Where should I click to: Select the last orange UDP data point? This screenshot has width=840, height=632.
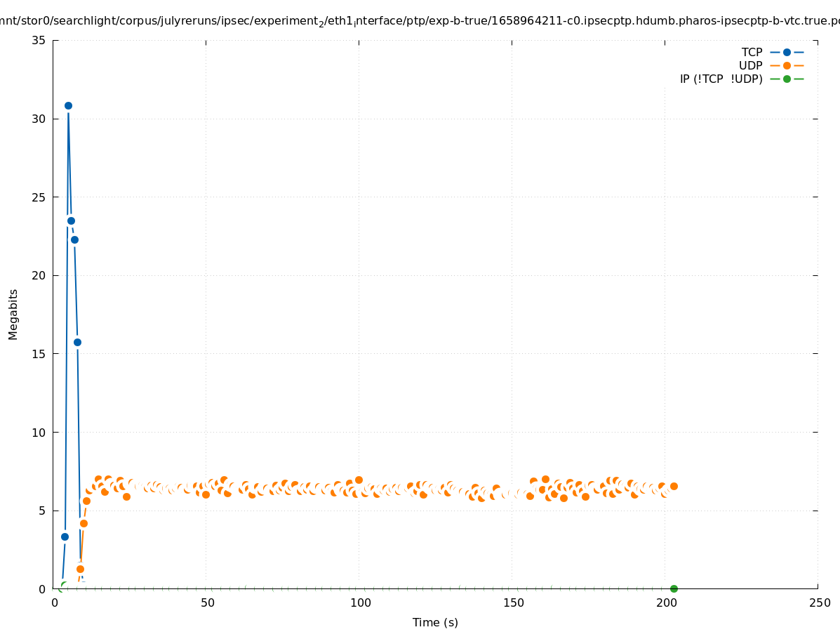[x=674, y=486]
